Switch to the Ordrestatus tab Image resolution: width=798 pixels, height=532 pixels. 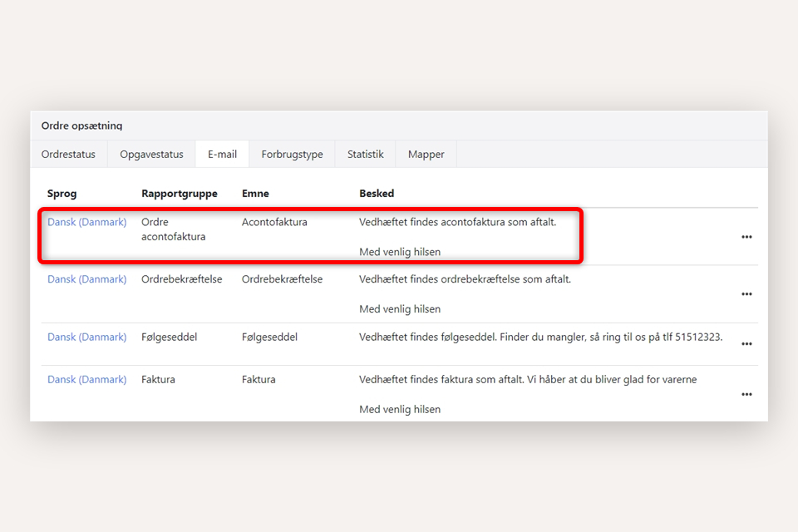tap(68, 154)
